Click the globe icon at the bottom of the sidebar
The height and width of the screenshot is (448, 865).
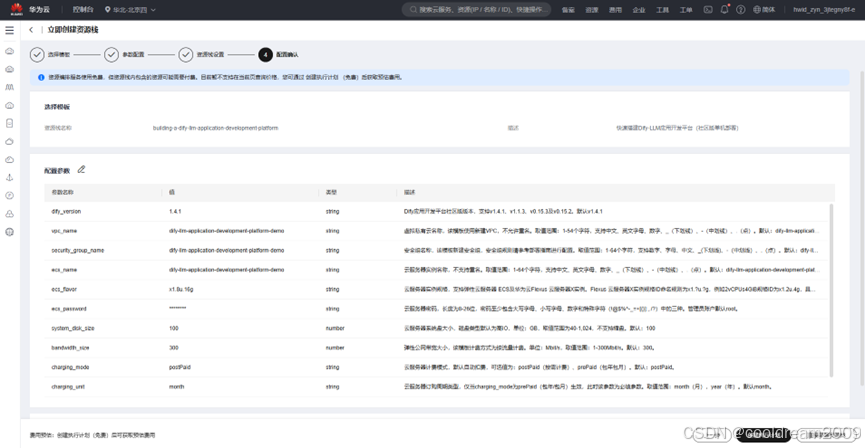[9, 232]
